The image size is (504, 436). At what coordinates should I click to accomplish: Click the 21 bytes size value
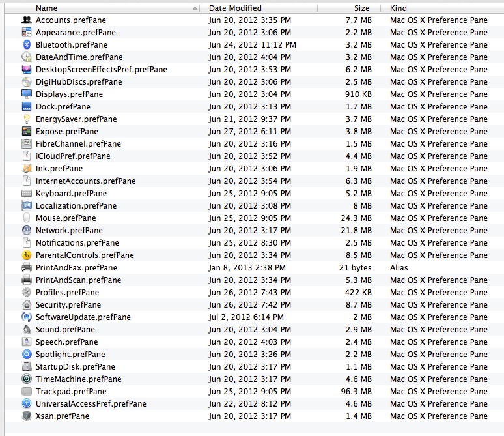355,268
